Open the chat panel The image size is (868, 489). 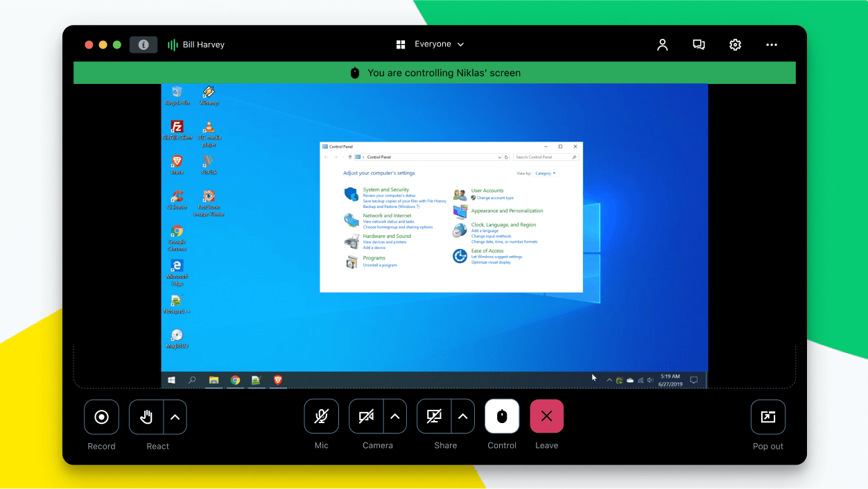(x=698, y=44)
